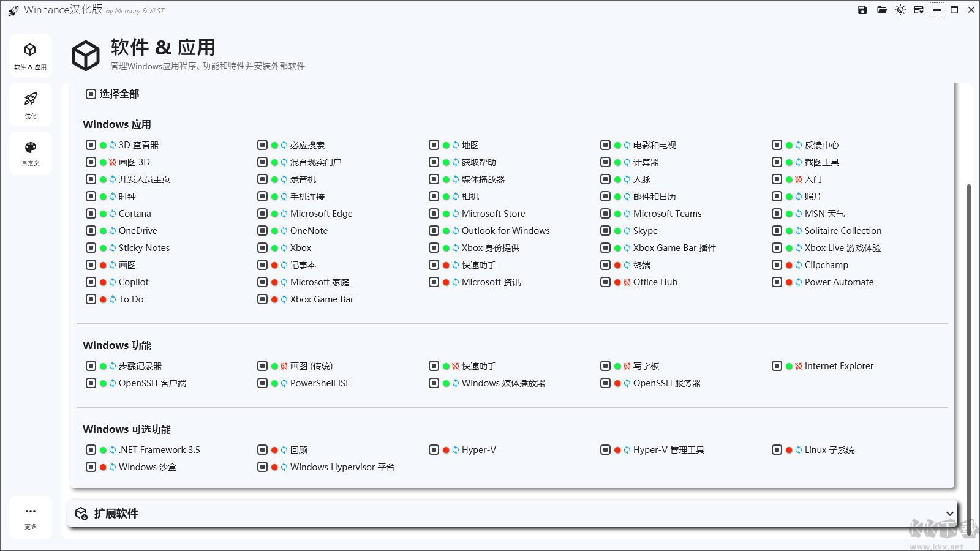Viewport: 980px width, 551px height.
Task: Click the red status dot for Linux 子系统
Action: (x=789, y=450)
